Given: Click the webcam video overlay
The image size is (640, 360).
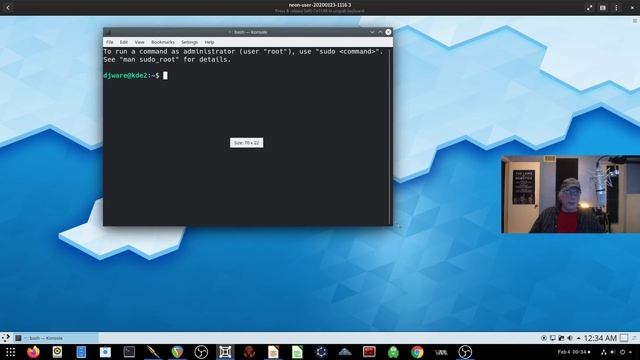Looking at the screenshot, I should [571, 194].
